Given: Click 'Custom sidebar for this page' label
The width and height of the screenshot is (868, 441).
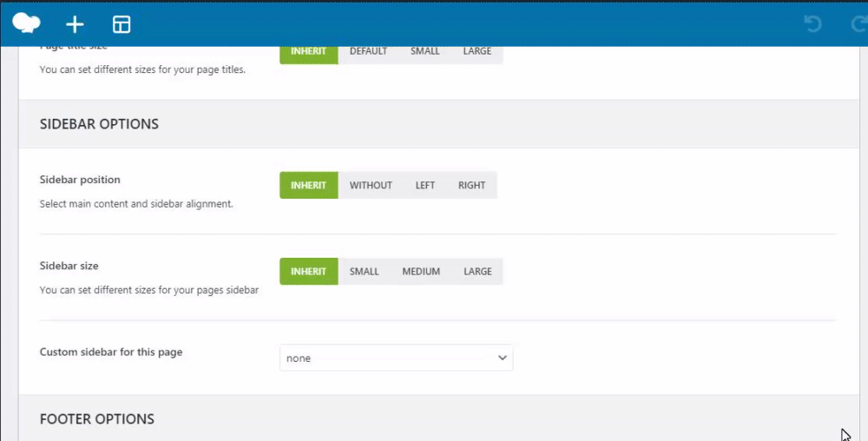Looking at the screenshot, I should (111, 352).
